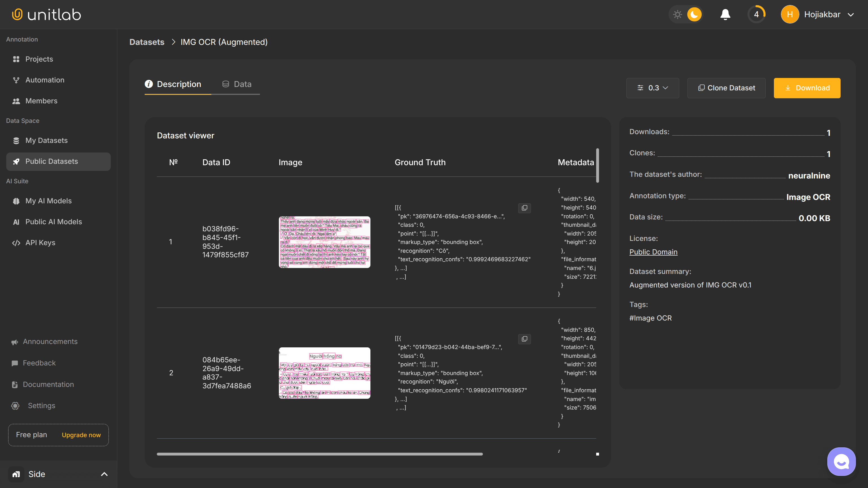Image resolution: width=868 pixels, height=488 pixels.
Task: Open the Public Domain license link
Action: coord(653,252)
